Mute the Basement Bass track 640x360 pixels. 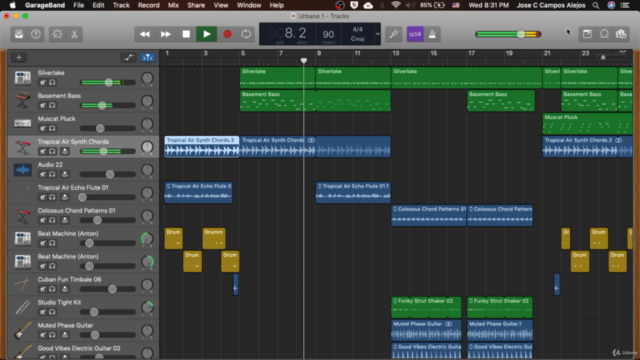43,105
